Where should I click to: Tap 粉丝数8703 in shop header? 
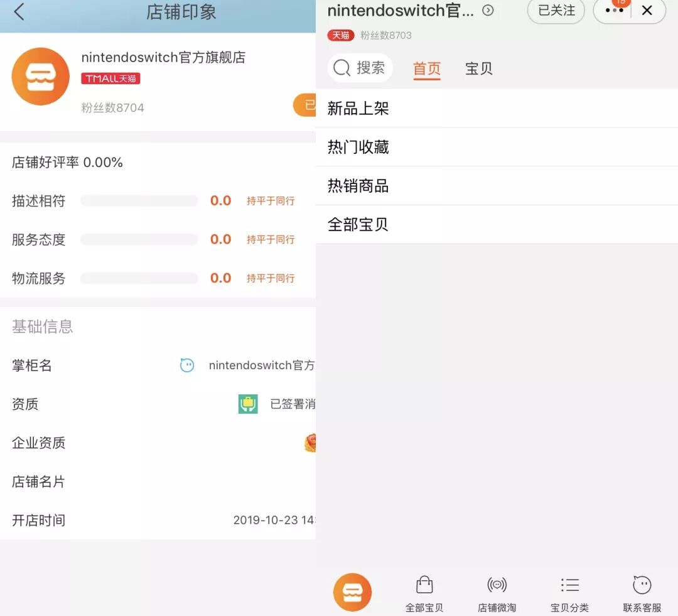coord(385,35)
